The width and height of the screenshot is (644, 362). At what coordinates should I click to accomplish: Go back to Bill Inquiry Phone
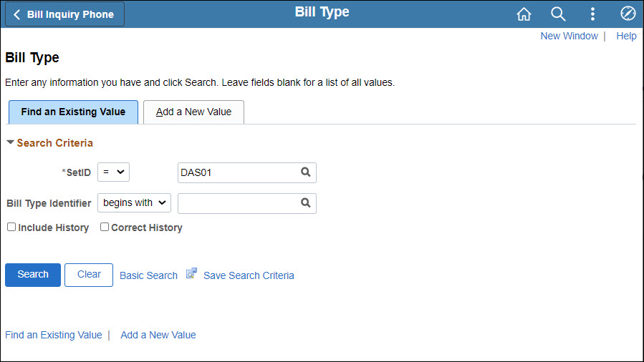tap(64, 14)
